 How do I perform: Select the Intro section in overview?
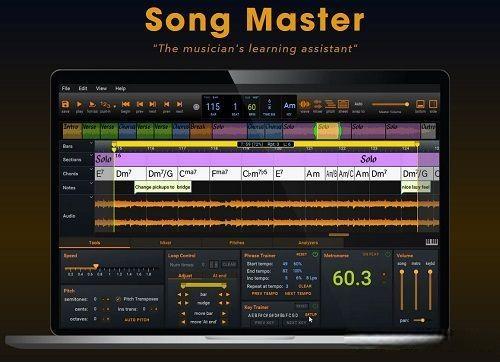point(72,131)
